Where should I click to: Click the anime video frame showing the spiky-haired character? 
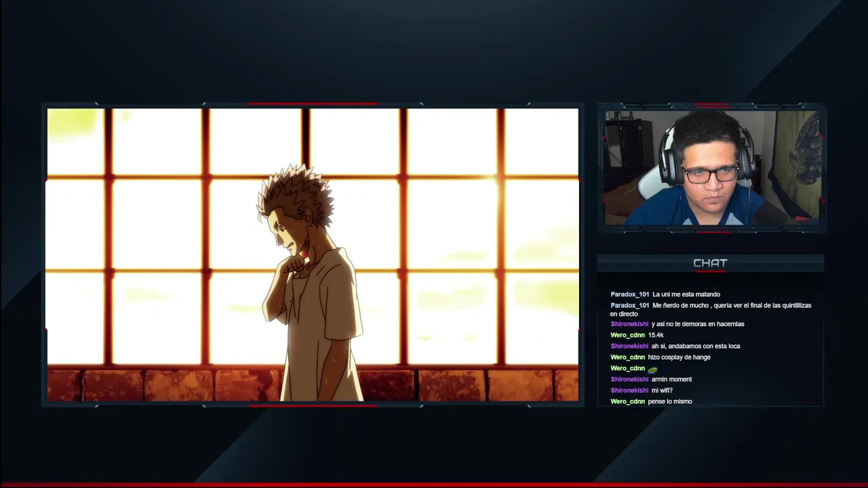[313, 255]
